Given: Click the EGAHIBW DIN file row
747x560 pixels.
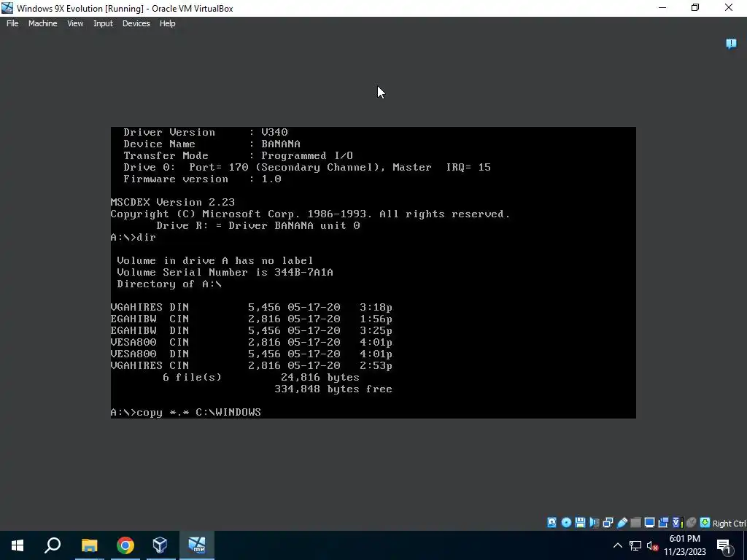Looking at the screenshot, I should click(252, 330).
